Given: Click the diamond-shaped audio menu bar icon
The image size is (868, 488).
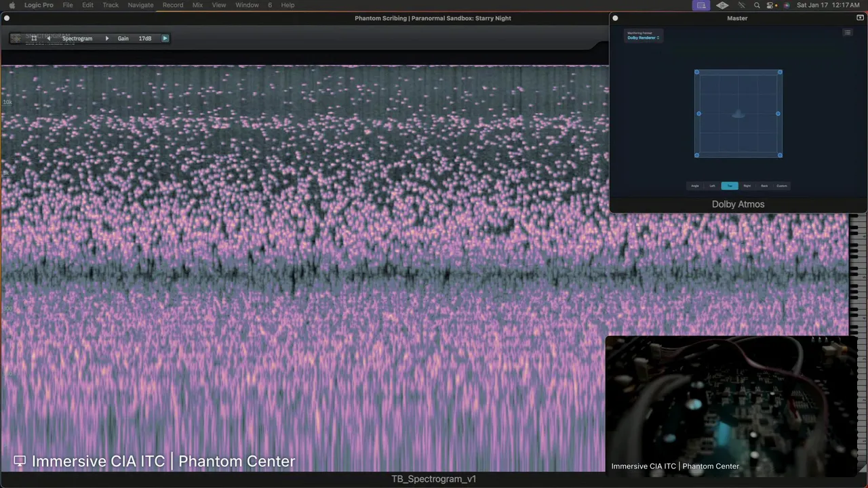Looking at the screenshot, I should tap(722, 5).
